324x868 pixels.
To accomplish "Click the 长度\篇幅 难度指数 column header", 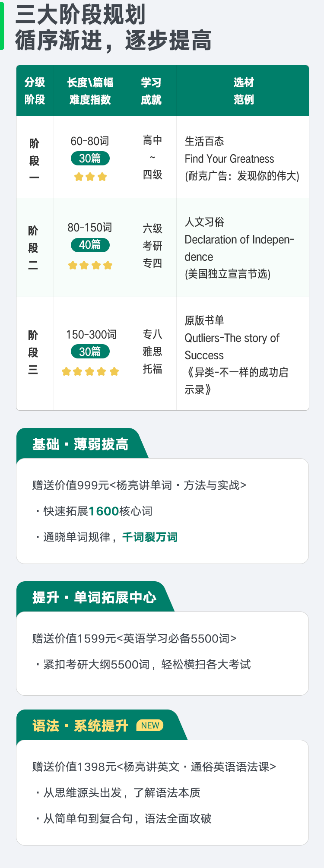I will click(x=91, y=91).
